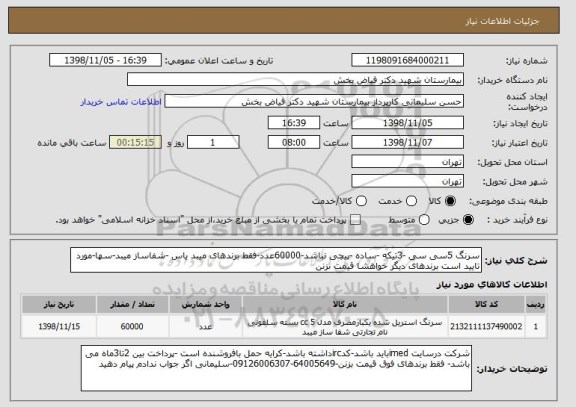
Task: Click the validity date field 1398/11/07
Action: click(x=407, y=142)
